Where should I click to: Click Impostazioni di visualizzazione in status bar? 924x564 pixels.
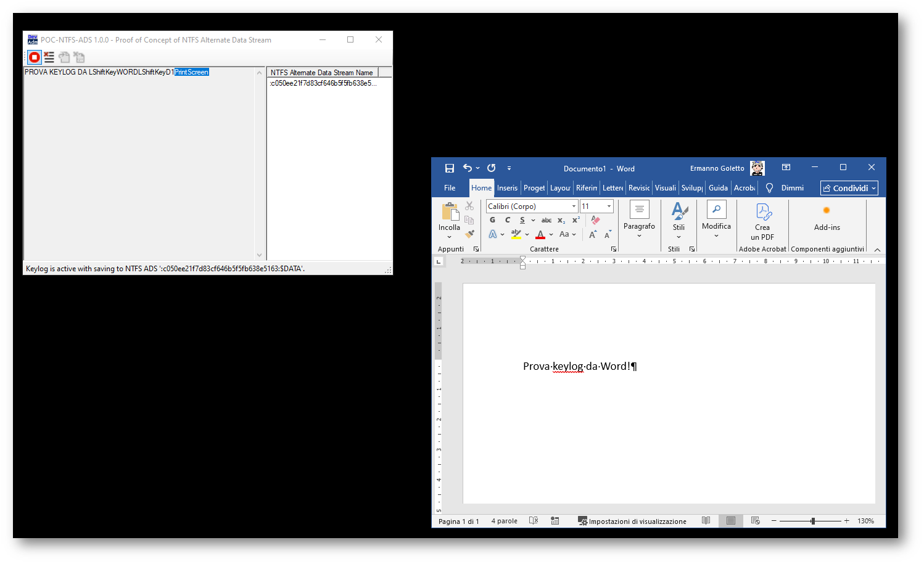coord(632,521)
